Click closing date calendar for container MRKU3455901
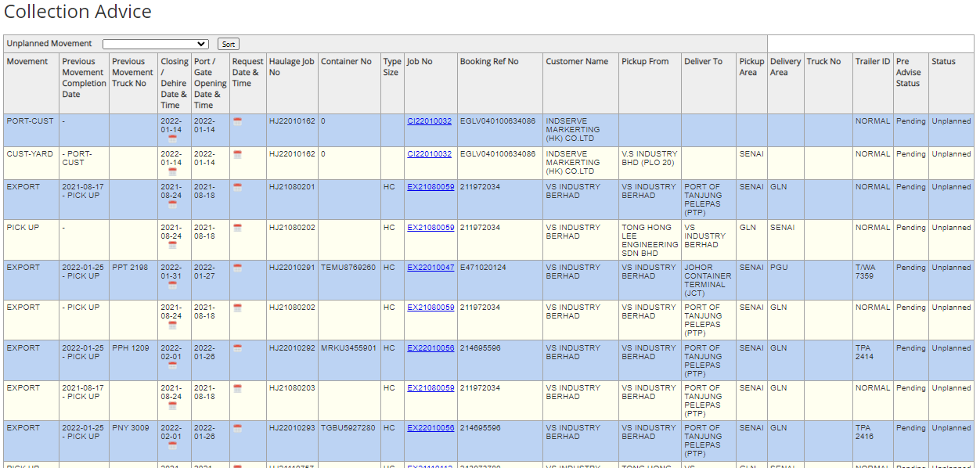The height and width of the screenshot is (468, 980). (172, 365)
